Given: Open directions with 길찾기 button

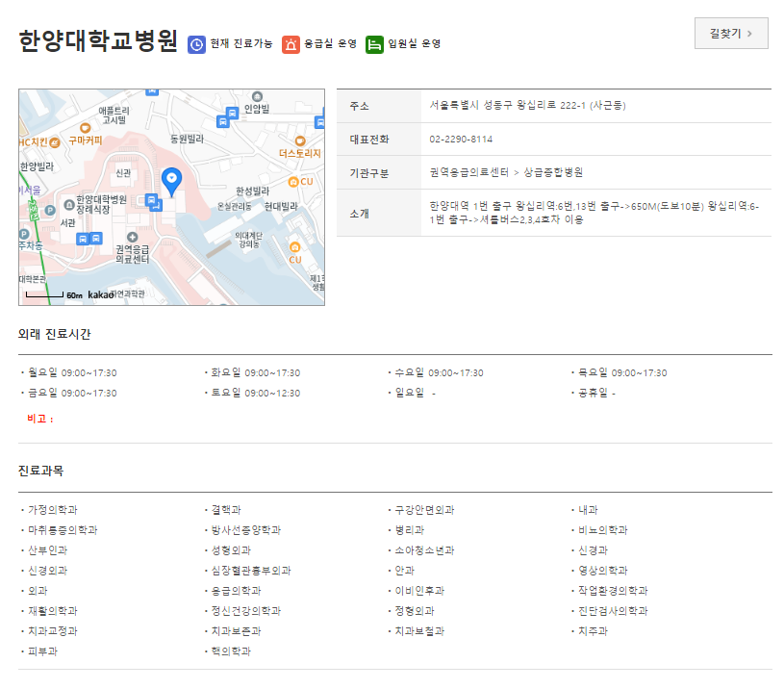Looking at the screenshot, I should (731, 34).
